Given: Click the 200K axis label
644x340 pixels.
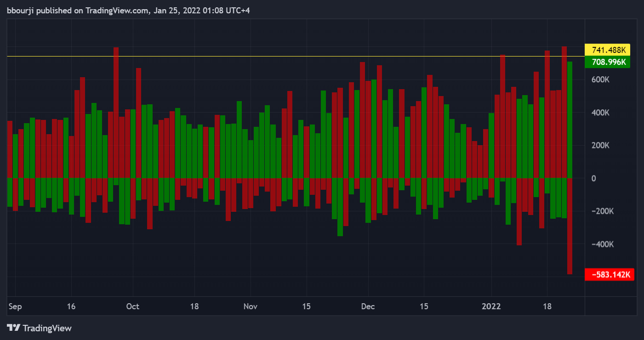Looking at the screenshot, I should (600, 145).
